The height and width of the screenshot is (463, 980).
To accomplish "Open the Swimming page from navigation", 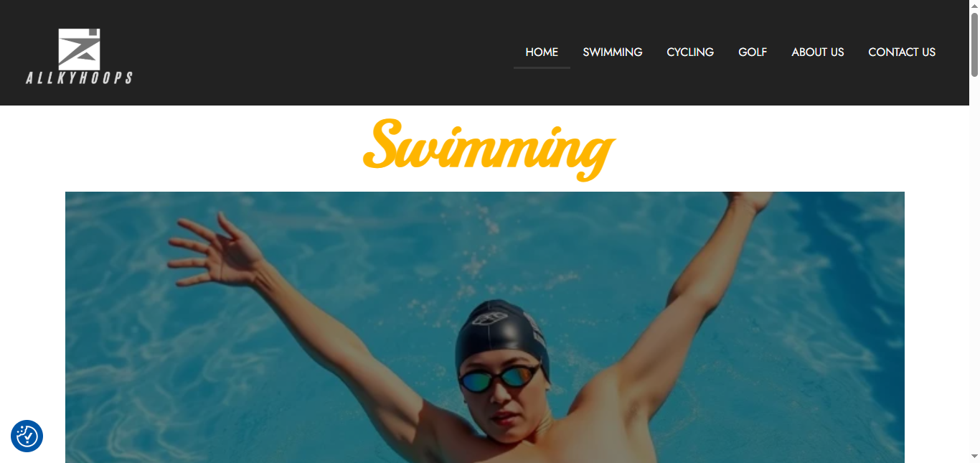I will [613, 52].
